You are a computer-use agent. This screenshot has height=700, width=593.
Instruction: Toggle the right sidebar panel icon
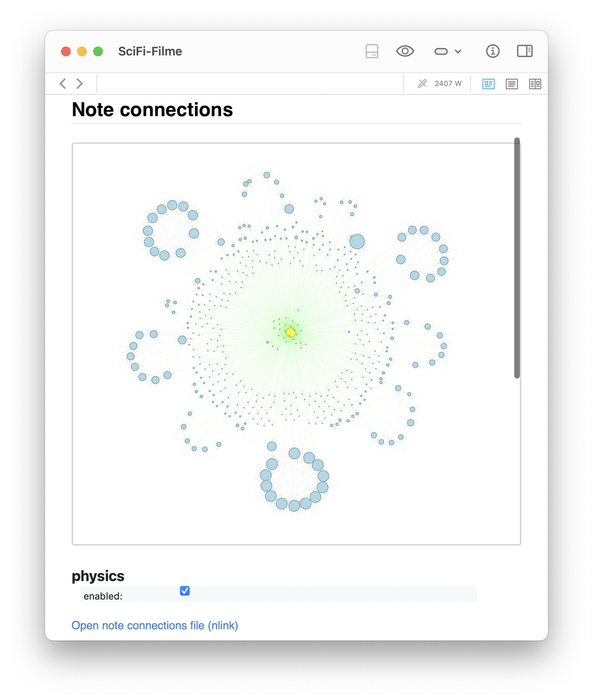(525, 51)
